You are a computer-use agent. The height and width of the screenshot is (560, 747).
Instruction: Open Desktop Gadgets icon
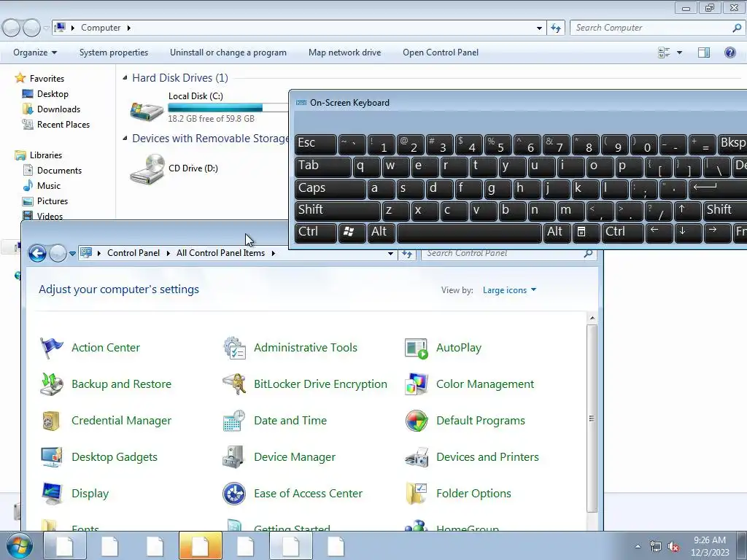click(x=52, y=457)
